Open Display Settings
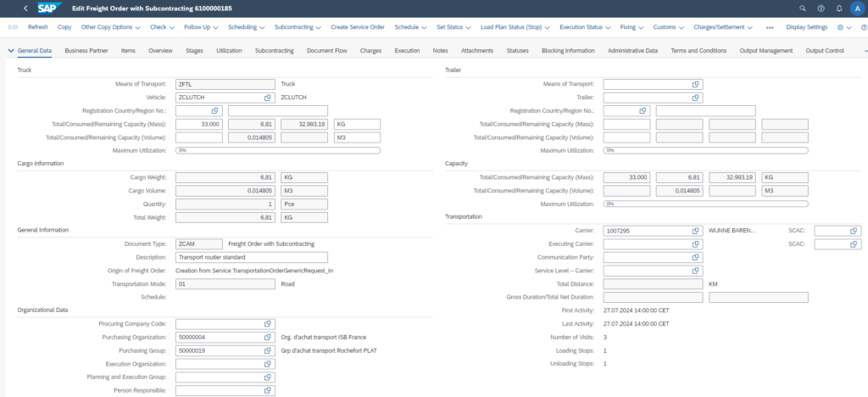Viewport: 868px width, 397px height. coord(807,27)
